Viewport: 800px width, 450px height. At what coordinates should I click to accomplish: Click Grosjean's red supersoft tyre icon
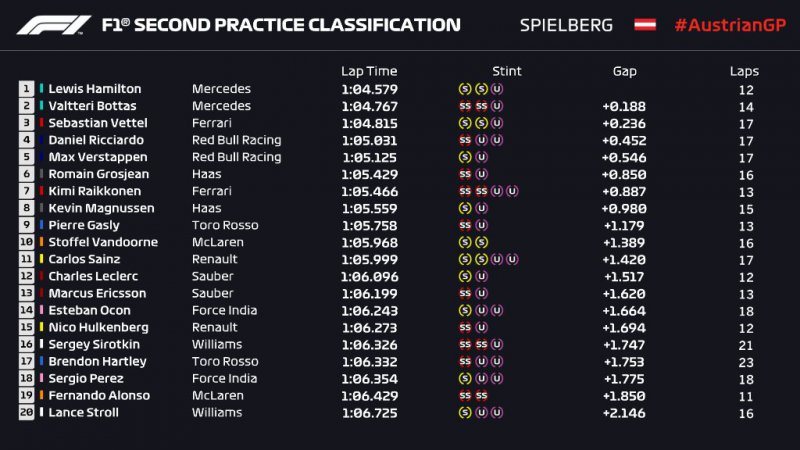465,173
